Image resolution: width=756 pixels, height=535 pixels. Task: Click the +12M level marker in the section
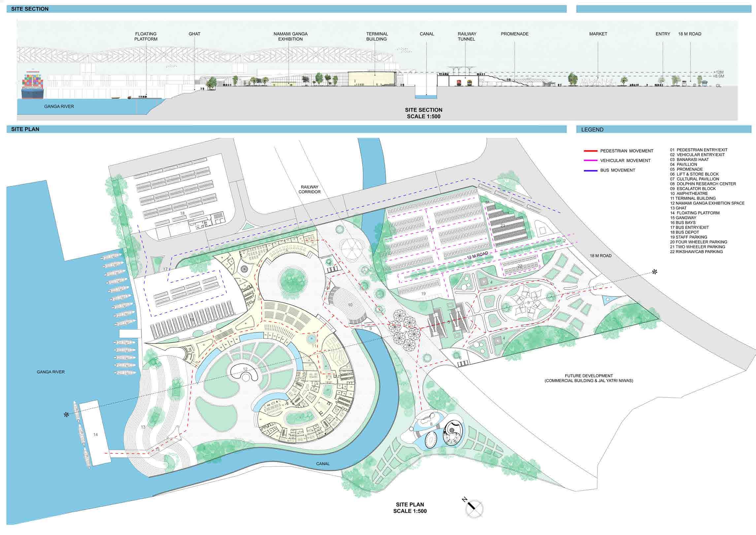click(x=718, y=72)
